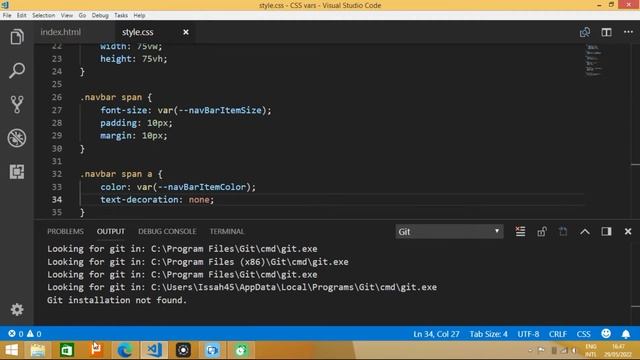Change language mode via CSS

click(584, 334)
